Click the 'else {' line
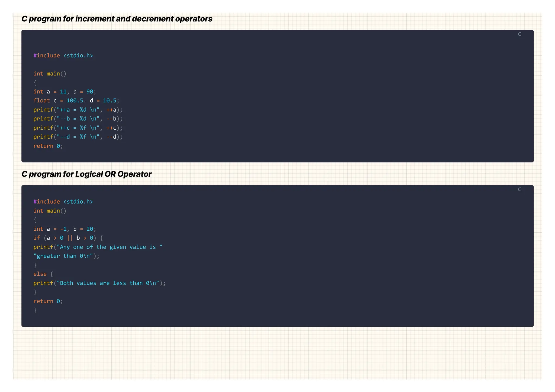This screenshot has width=555, height=392. coord(43,274)
